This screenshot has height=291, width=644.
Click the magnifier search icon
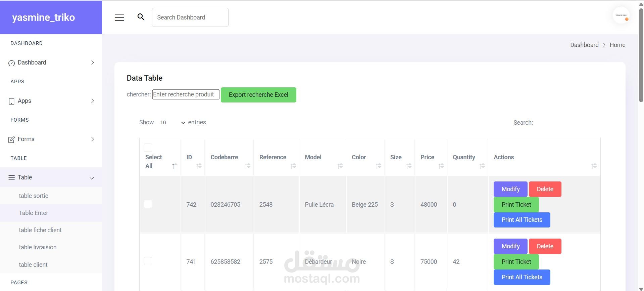click(x=141, y=17)
